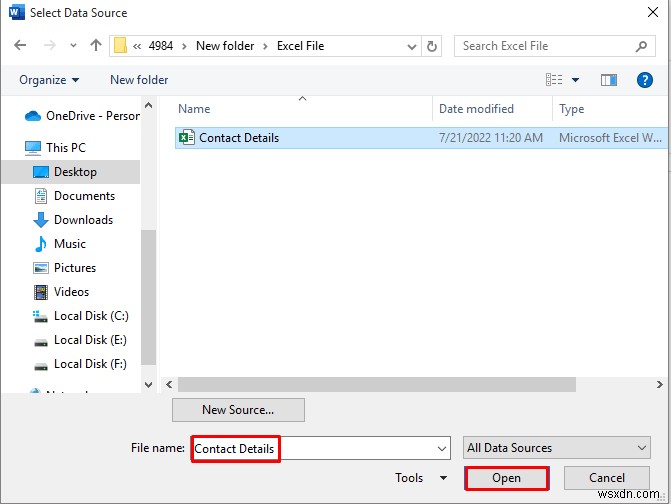Image resolution: width=671 pixels, height=504 pixels.
Task: Click the Desktop folder icon
Action: 41,172
